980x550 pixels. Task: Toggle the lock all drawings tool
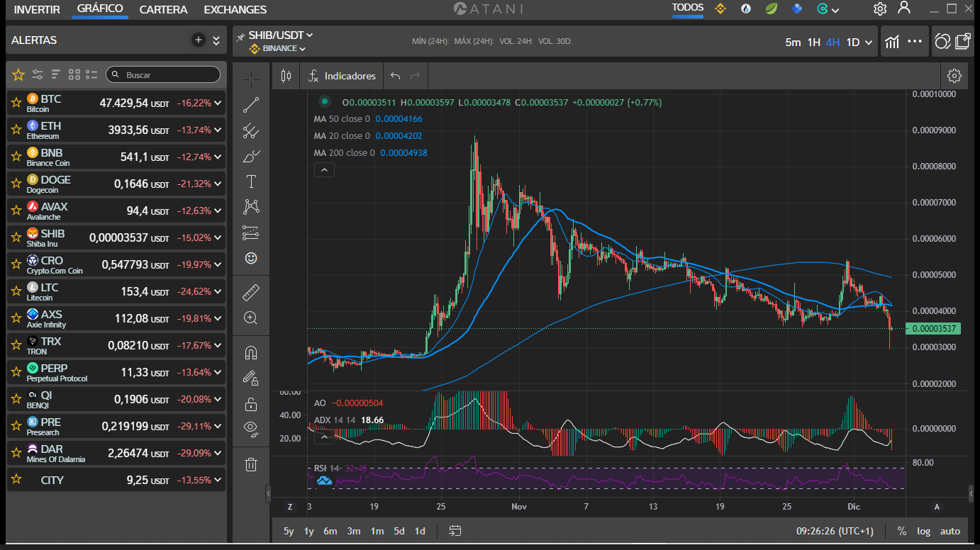pyautogui.click(x=251, y=404)
